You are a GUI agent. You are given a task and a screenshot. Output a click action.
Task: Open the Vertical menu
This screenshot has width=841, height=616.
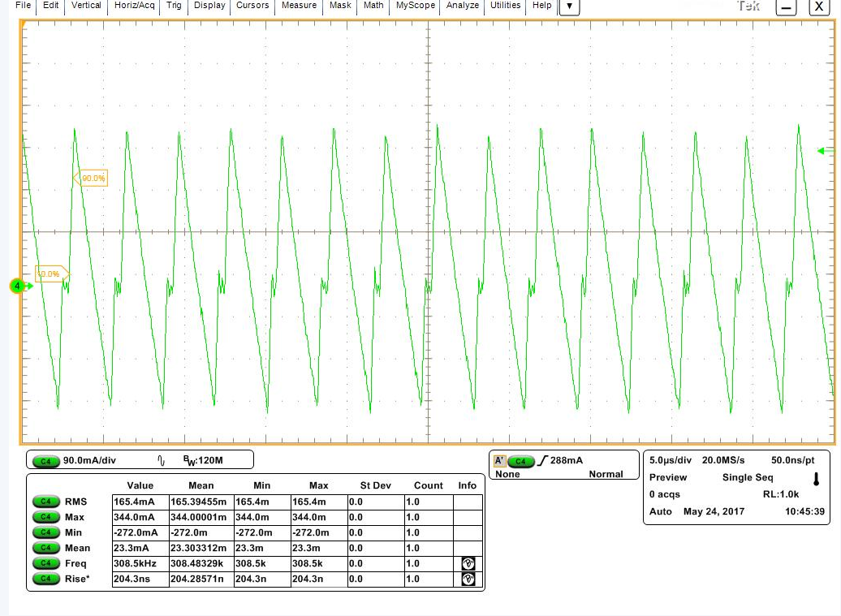[86, 6]
